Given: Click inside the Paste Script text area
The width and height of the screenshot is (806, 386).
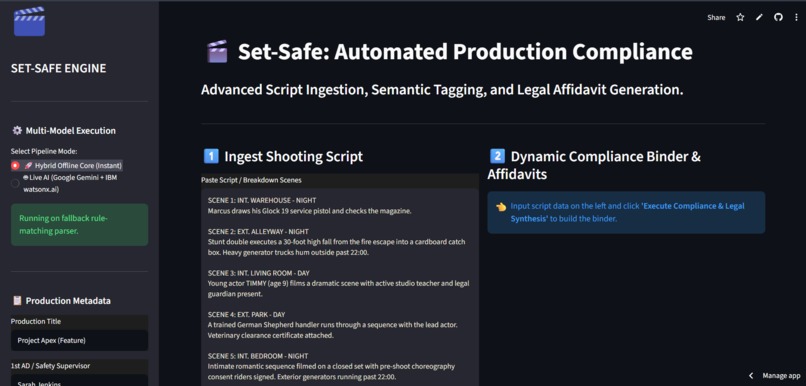Looking at the screenshot, I should tap(340, 288).
